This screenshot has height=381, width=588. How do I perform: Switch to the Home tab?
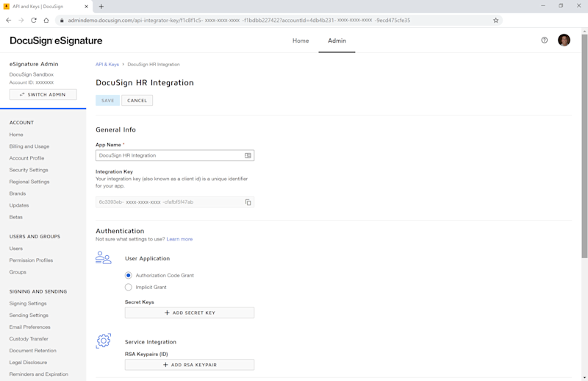pyautogui.click(x=301, y=40)
